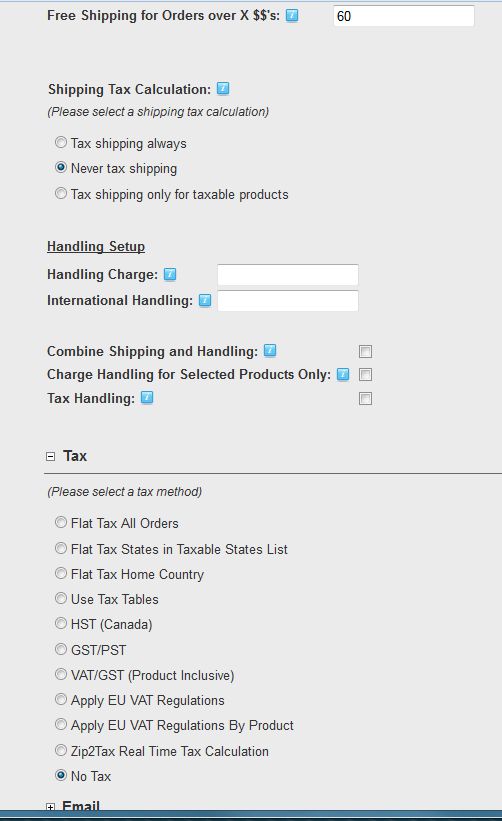Check the Combine Shipping and Handling checkbox
Viewport: 502px width, 821px height.
pyautogui.click(x=365, y=351)
